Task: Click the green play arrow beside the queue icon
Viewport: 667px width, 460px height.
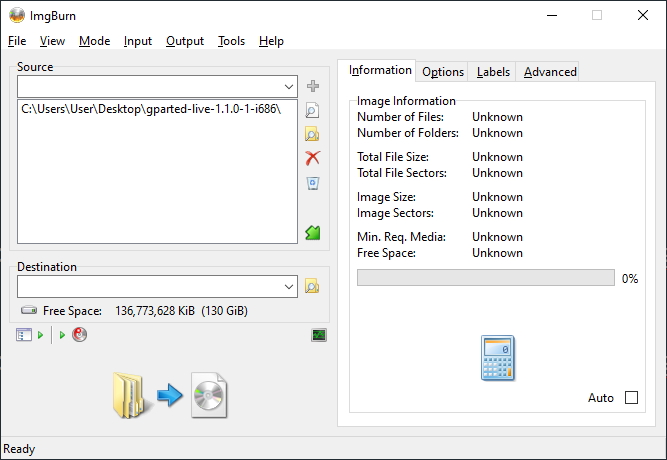Action: click(40, 335)
